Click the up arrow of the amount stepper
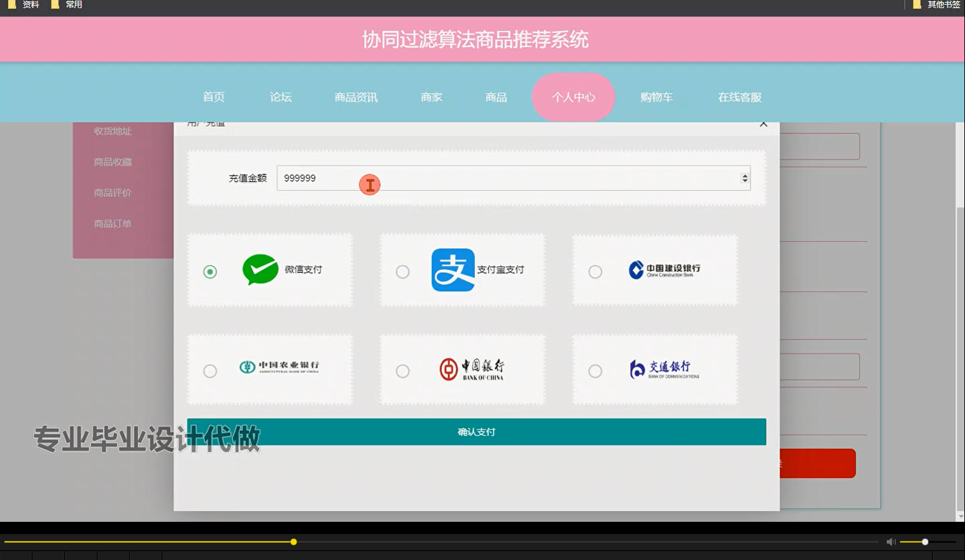The width and height of the screenshot is (965, 560). click(744, 174)
